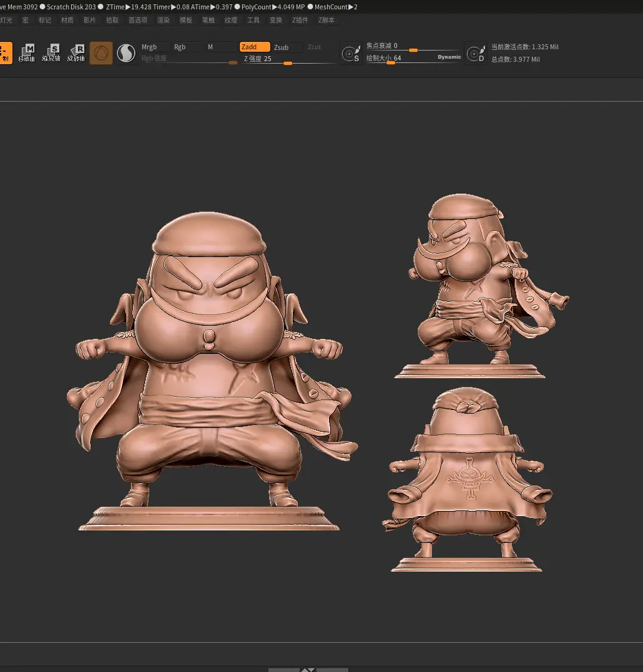The height and width of the screenshot is (672, 643).
Task: Activate the Scale axis (缩放轴) tool
Action: click(x=51, y=53)
